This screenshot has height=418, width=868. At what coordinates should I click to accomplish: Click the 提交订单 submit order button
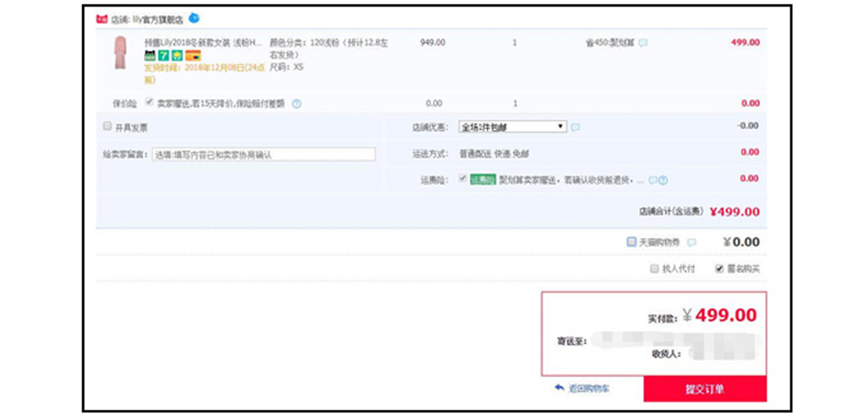click(x=704, y=389)
